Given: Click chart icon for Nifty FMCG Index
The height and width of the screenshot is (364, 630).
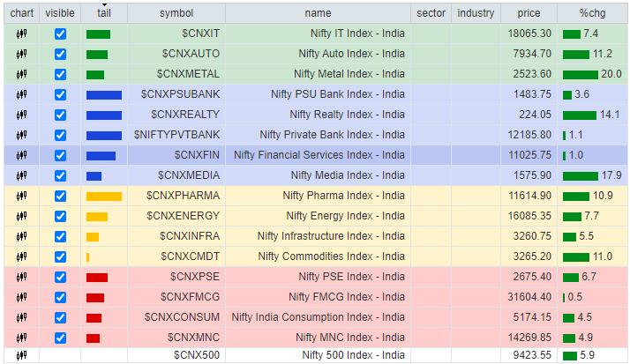Looking at the screenshot, I should (21, 297).
